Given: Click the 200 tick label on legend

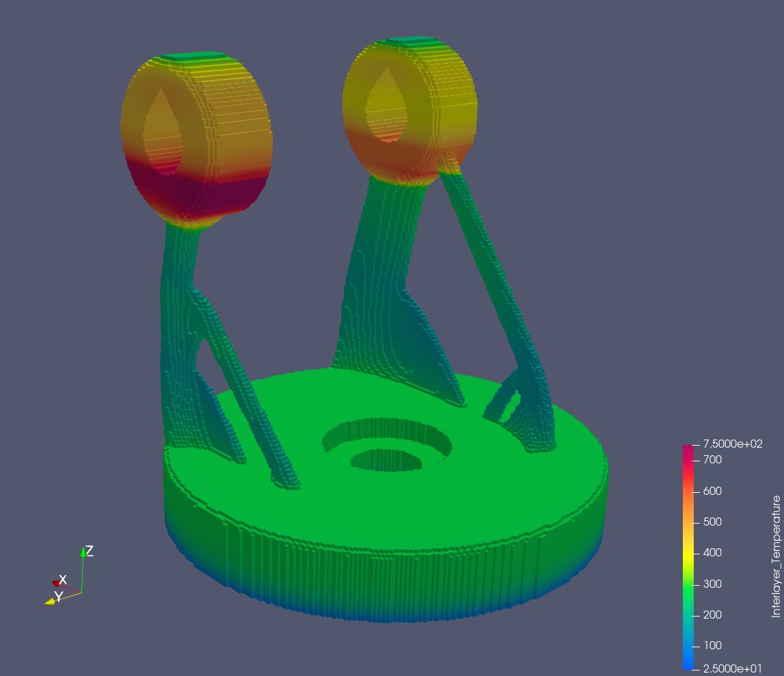Looking at the screenshot, I should click(712, 615).
